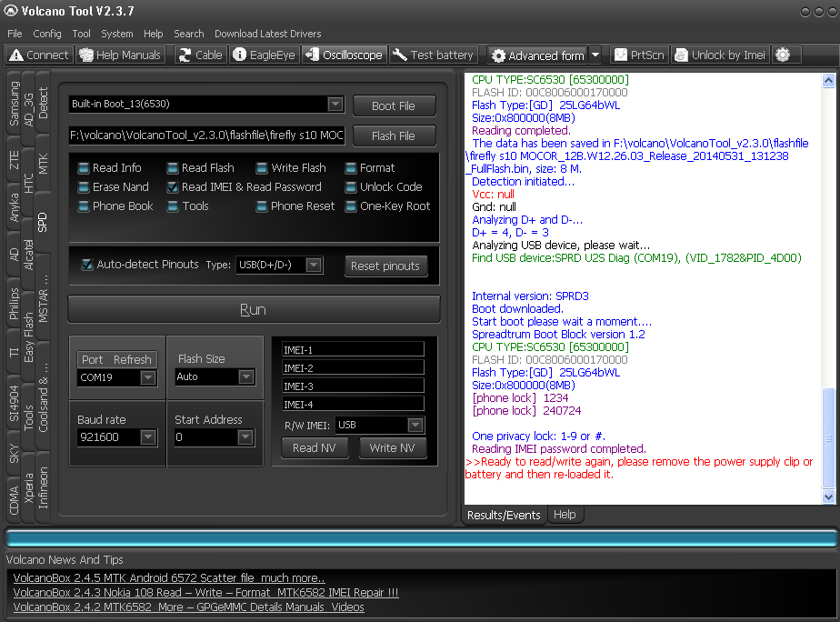840x622 pixels.
Task: Open the EagleEye tool
Action: [x=264, y=55]
